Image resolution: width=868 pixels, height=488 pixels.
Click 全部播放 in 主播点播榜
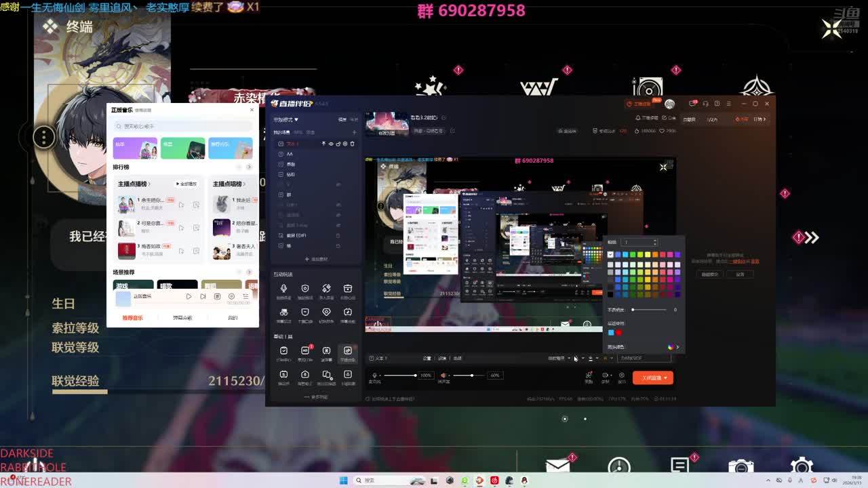coord(186,184)
